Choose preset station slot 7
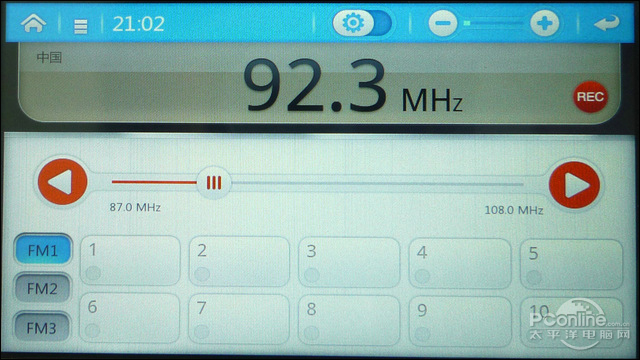The image size is (640, 360). click(239, 319)
